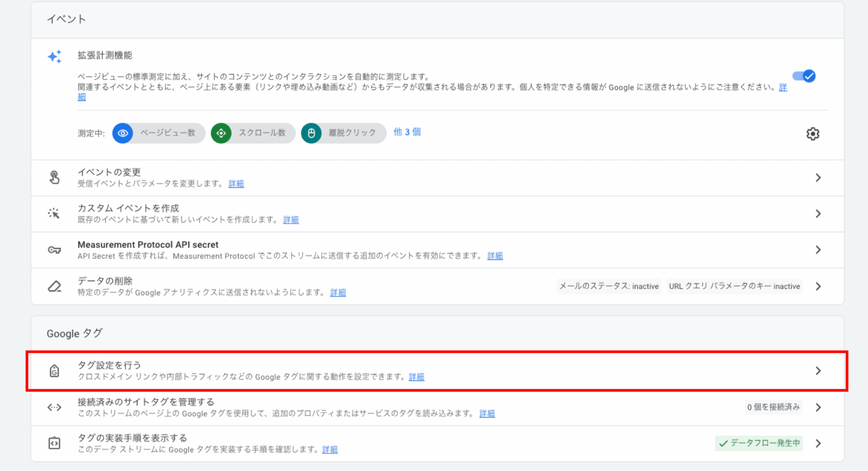Viewport: 868px width, 471px height.
Task: Open タグの実装手順を表示する row
Action: (x=437, y=444)
